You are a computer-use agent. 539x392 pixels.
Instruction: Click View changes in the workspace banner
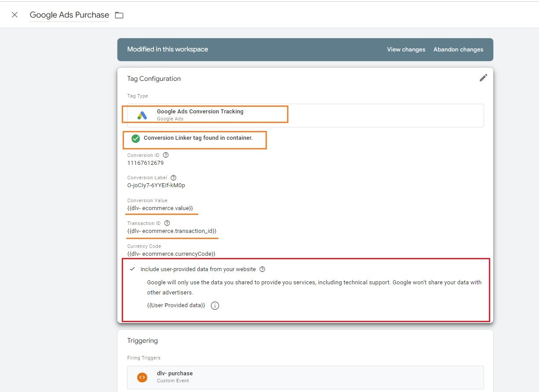405,49
